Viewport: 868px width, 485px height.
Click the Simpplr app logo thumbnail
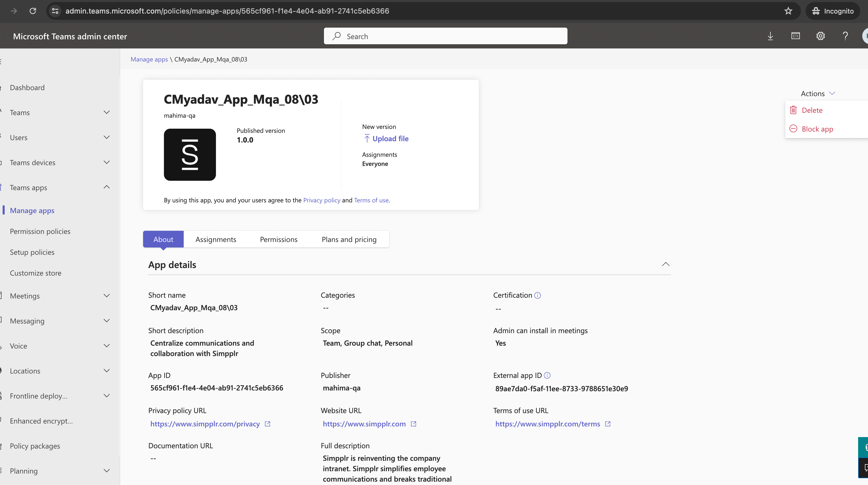[190, 154]
